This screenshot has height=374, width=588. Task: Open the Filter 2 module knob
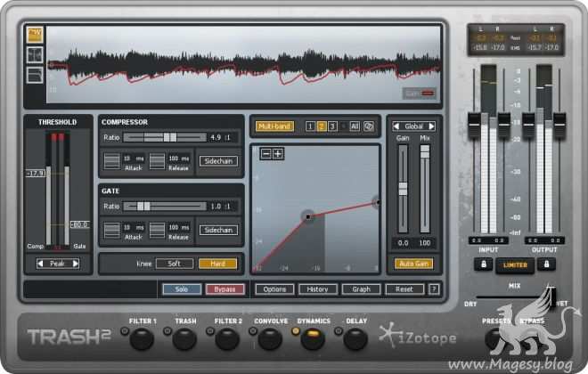pos(227,339)
